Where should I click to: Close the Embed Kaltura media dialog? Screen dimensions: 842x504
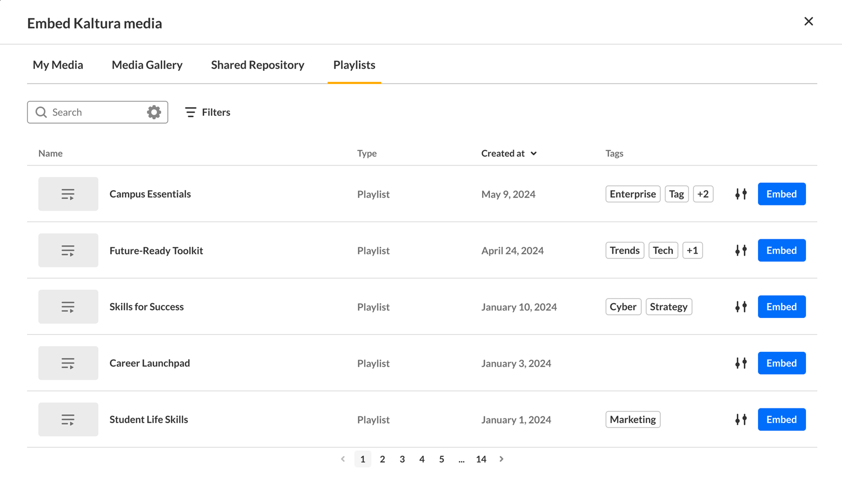click(808, 22)
